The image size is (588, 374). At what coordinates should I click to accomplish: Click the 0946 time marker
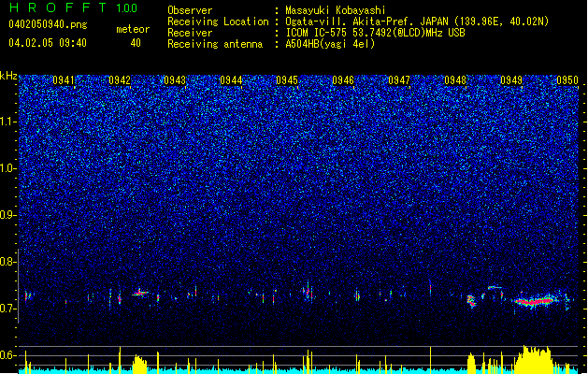(x=343, y=80)
